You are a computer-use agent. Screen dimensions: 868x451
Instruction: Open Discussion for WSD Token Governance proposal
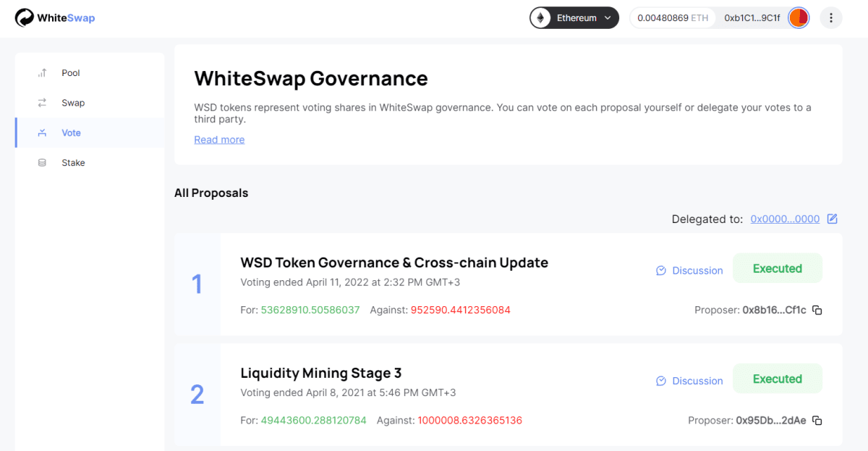click(x=689, y=271)
